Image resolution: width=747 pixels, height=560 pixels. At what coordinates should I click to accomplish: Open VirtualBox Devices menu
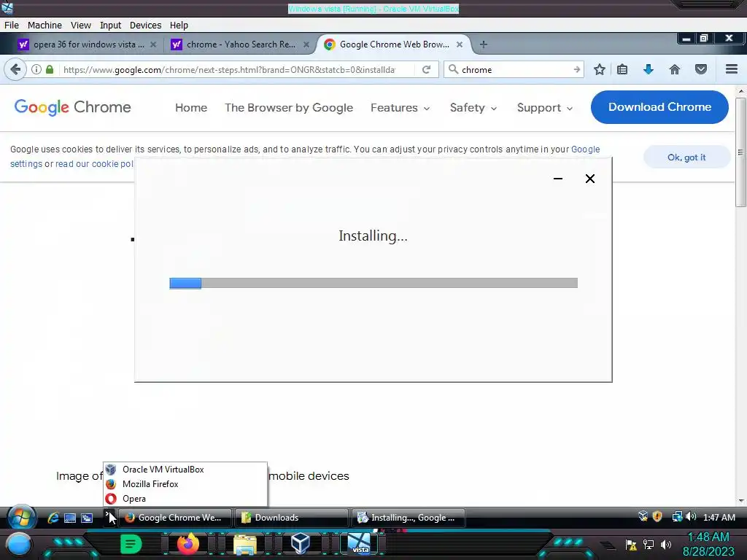pyautogui.click(x=145, y=26)
